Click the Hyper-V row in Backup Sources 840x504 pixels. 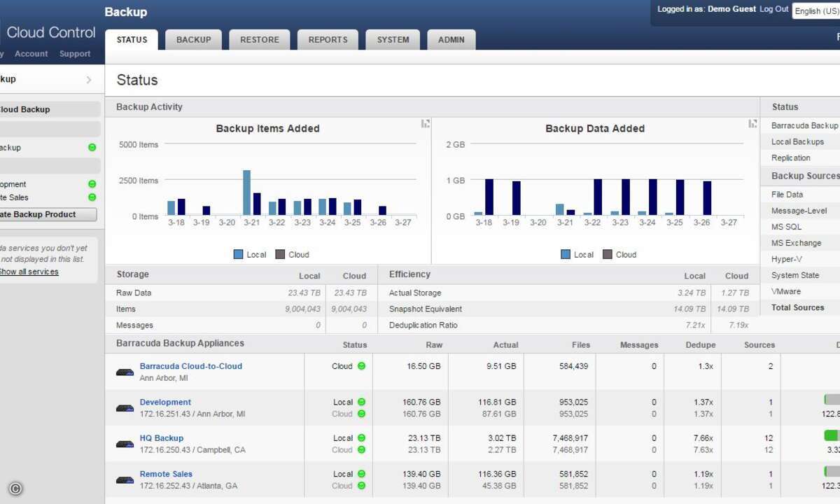pyautogui.click(x=800, y=259)
